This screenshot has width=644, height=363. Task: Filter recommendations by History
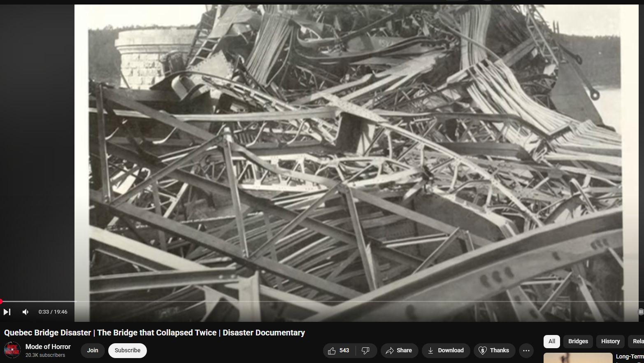(610, 341)
